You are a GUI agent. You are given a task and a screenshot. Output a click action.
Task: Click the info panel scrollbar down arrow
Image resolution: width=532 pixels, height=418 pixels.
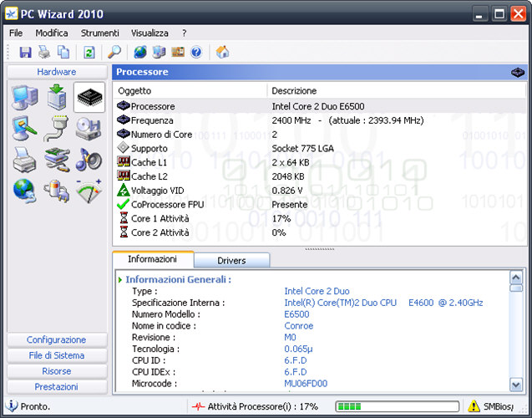pos(516,385)
